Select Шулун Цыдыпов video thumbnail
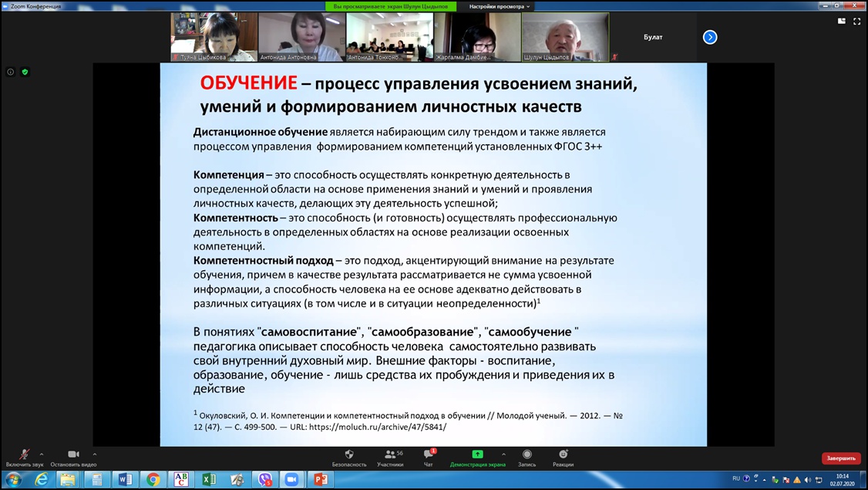 [565, 37]
